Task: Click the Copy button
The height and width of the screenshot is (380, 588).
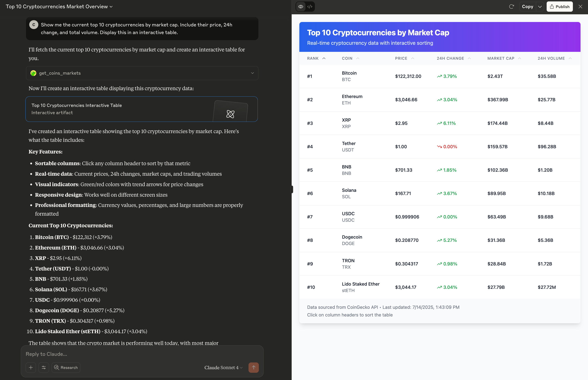Action: pyautogui.click(x=527, y=7)
